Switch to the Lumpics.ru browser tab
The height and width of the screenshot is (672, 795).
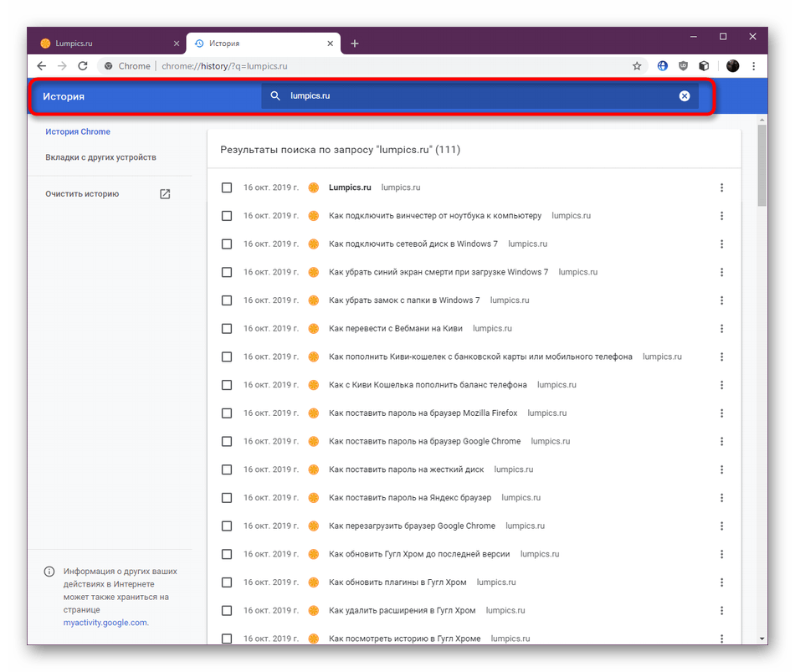pos(109,44)
